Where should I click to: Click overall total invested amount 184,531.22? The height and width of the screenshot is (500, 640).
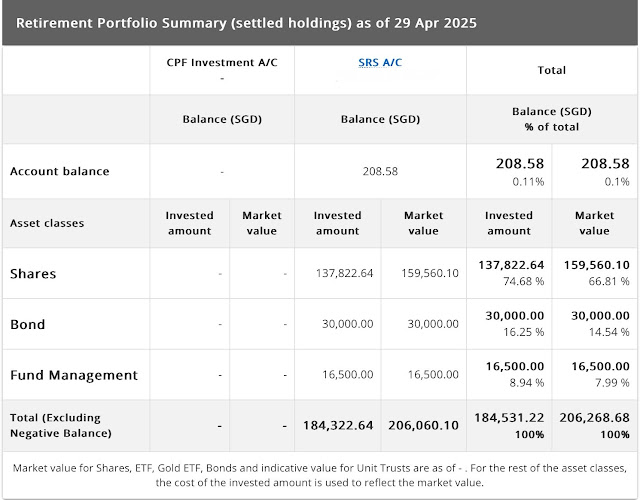tap(509, 418)
